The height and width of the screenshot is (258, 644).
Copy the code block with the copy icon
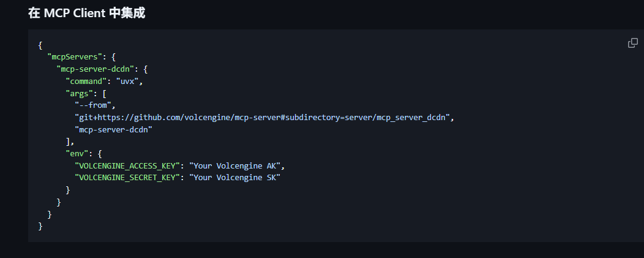633,43
